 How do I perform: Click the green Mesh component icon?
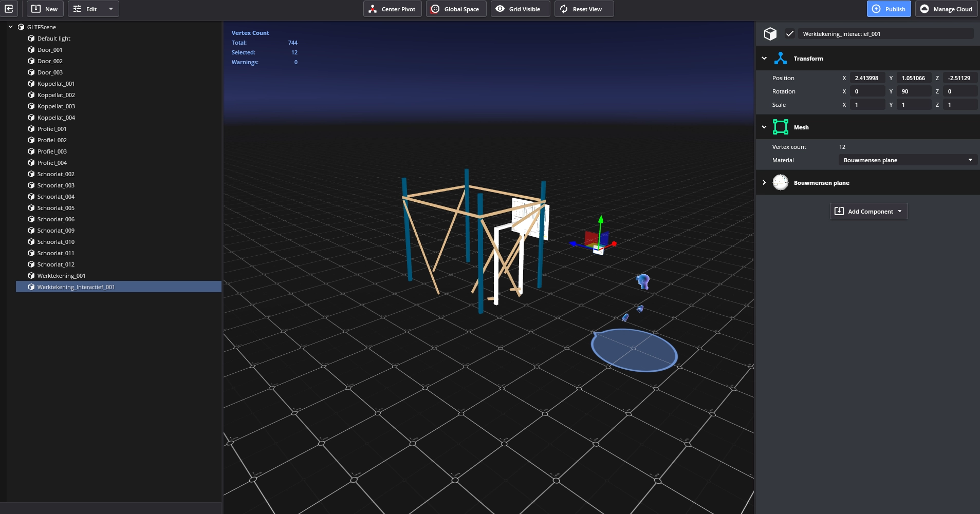tap(781, 127)
